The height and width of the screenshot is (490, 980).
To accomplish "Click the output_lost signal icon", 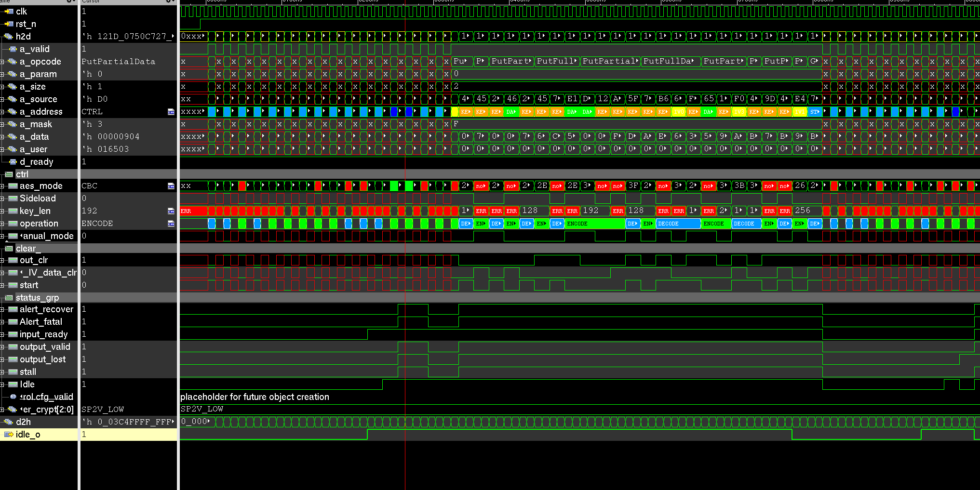I will (13, 359).
